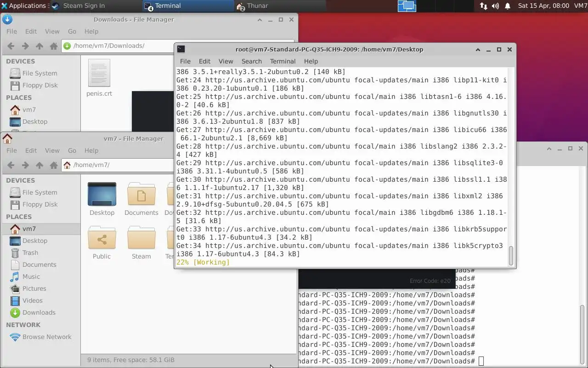Open Go menu in vm7 File Manager

[72, 150]
